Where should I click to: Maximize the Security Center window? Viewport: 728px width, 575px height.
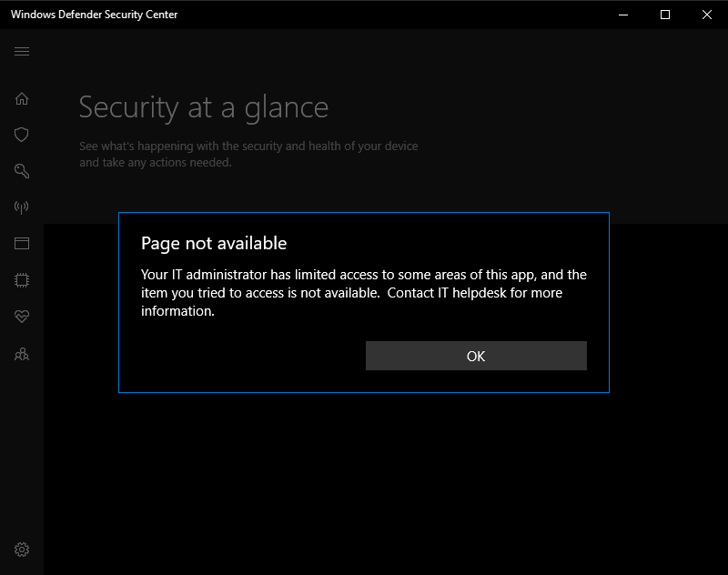(x=666, y=15)
